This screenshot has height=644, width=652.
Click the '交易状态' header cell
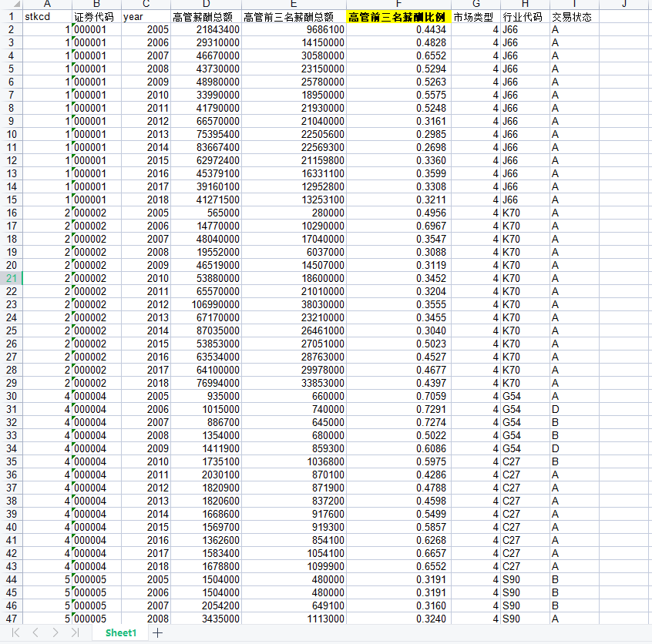click(574, 17)
